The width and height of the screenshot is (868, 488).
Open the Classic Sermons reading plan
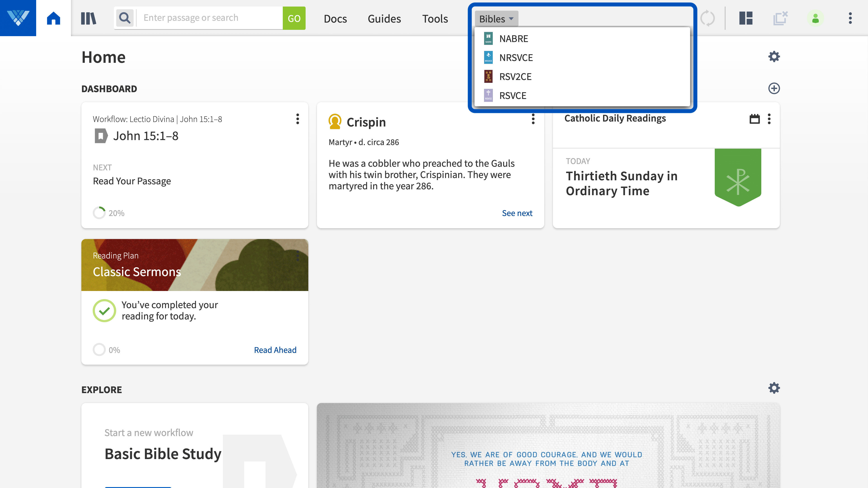point(137,271)
